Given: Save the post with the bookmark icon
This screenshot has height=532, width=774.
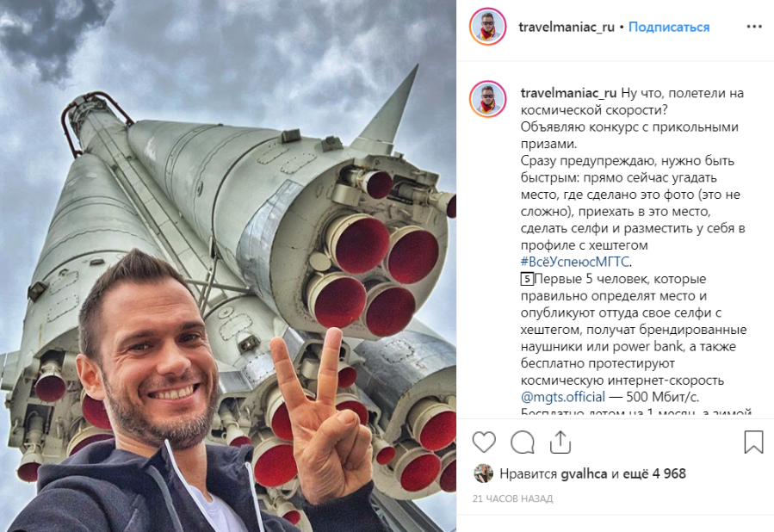Looking at the screenshot, I should tap(753, 442).
